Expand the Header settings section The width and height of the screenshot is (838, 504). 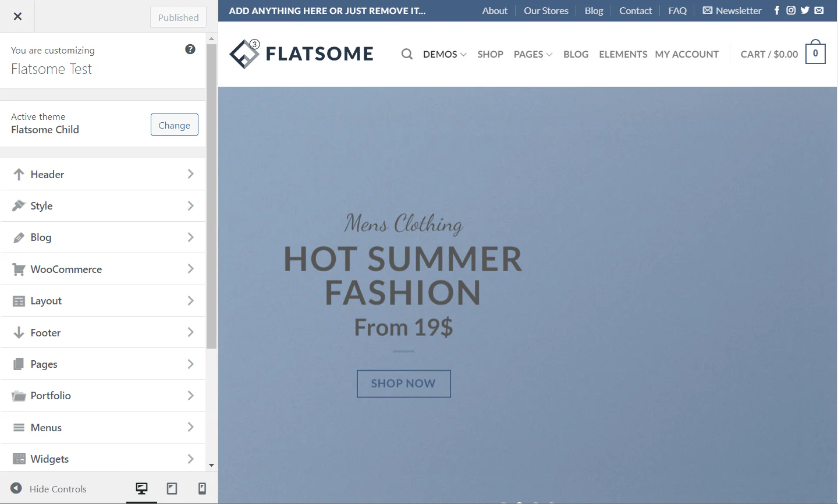click(x=104, y=174)
